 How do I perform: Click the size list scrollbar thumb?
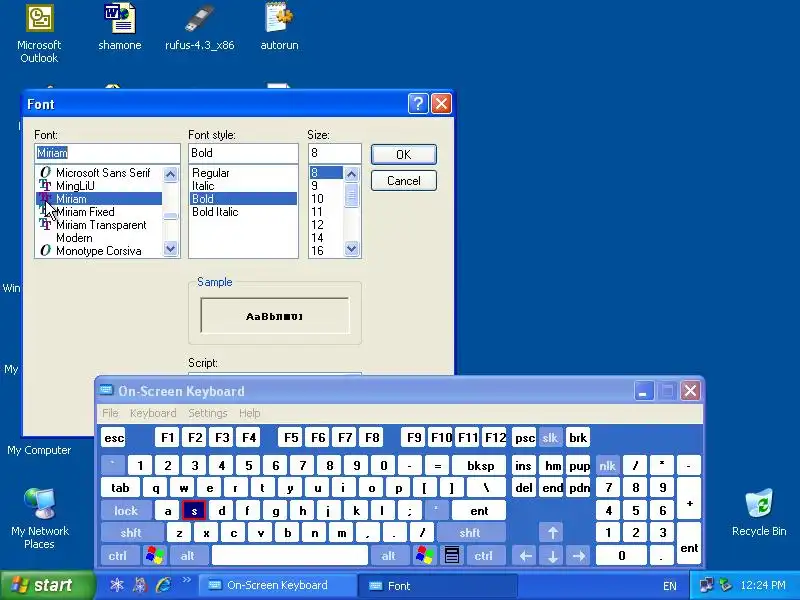point(351,196)
